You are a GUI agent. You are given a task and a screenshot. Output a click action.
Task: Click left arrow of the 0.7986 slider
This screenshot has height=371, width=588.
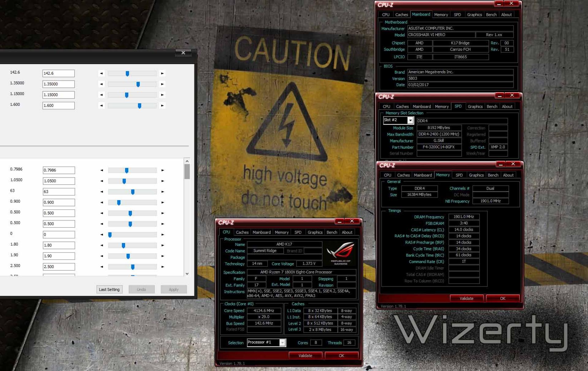pos(102,170)
